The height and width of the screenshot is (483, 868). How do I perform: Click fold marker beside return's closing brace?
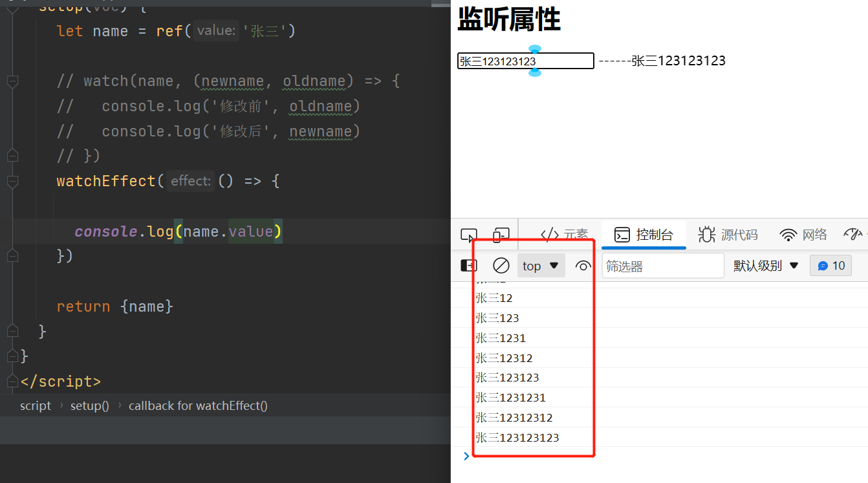point(12,331)
